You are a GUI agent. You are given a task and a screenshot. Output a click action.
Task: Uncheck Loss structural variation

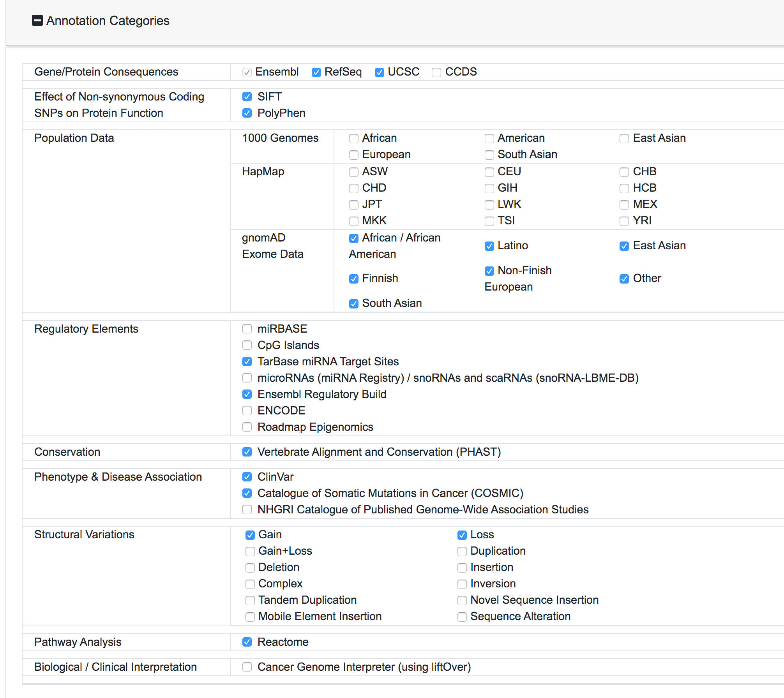462,535
